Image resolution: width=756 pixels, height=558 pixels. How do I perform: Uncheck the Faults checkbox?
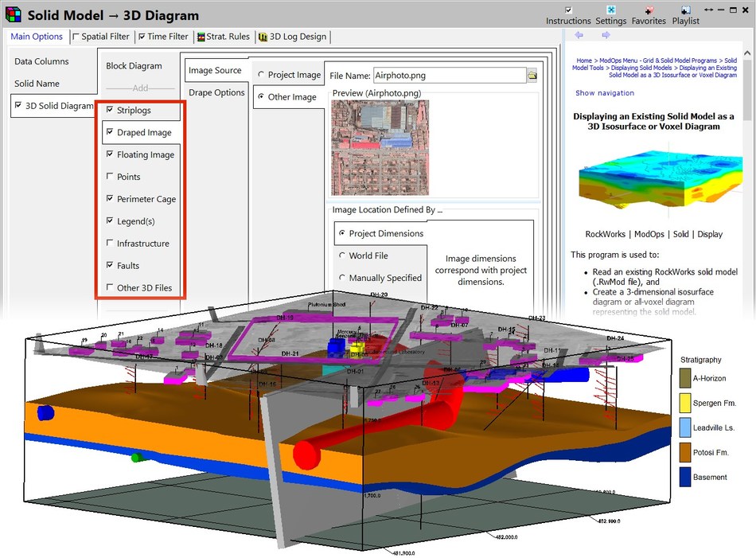coord(110,265)
